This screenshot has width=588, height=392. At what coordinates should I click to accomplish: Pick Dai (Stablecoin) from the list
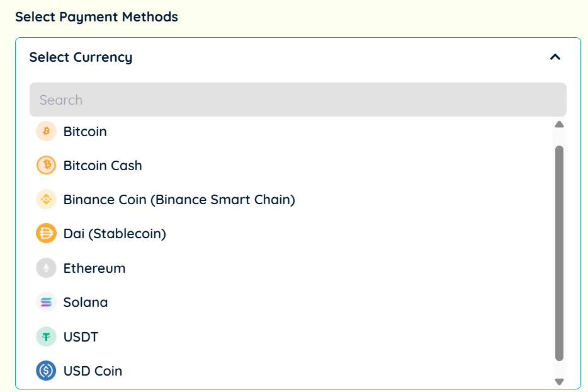[115, 234]
